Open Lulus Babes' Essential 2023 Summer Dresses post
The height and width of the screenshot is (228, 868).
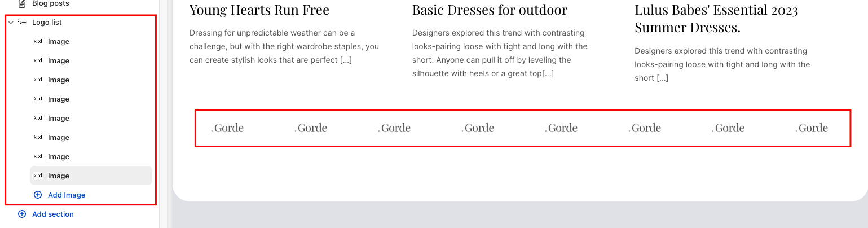pos(716,18)
